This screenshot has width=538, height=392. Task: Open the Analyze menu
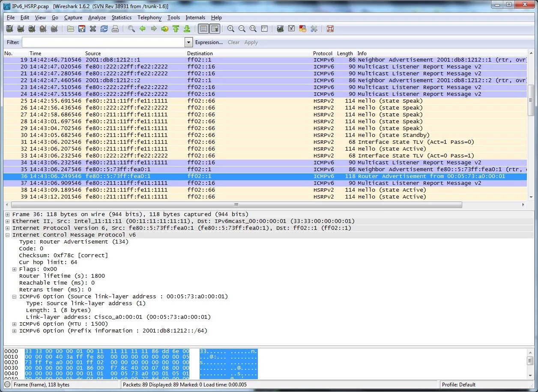[x=97, y=18]
